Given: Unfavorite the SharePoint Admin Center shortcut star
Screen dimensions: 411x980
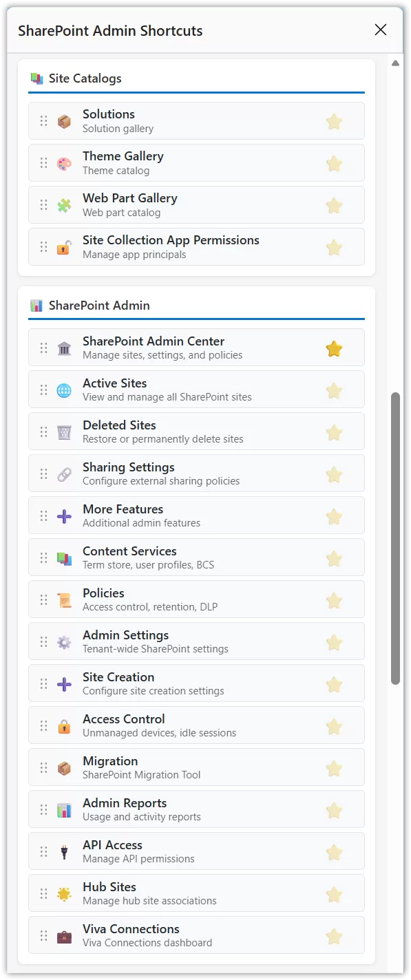Looking at the screenshot, I should (x=334, y=348).
